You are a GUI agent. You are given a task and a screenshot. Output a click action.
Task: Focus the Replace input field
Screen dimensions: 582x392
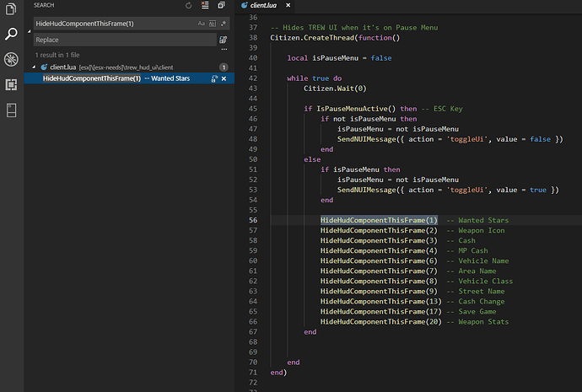[x=125, y=40]
